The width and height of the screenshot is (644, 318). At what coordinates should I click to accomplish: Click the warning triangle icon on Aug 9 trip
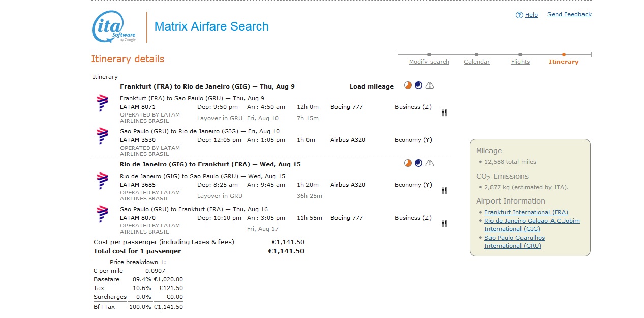point(430,85)
